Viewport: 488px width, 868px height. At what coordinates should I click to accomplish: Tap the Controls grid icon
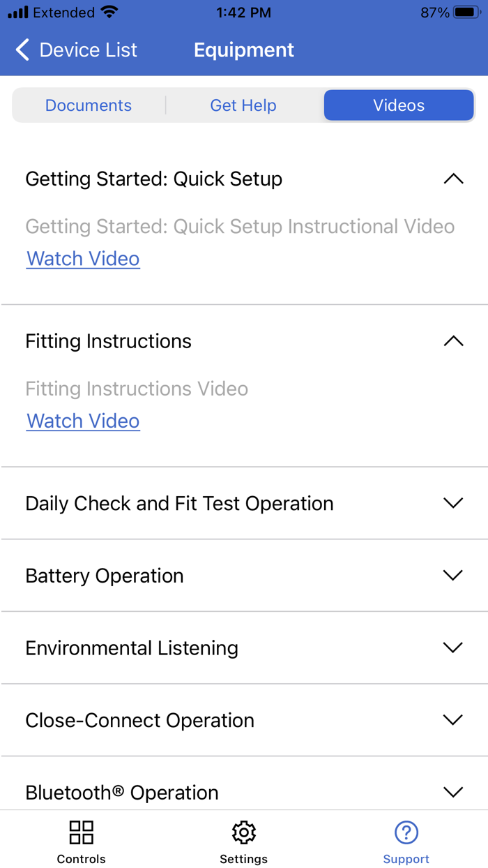pyautogui.click(x=82, y=832)
